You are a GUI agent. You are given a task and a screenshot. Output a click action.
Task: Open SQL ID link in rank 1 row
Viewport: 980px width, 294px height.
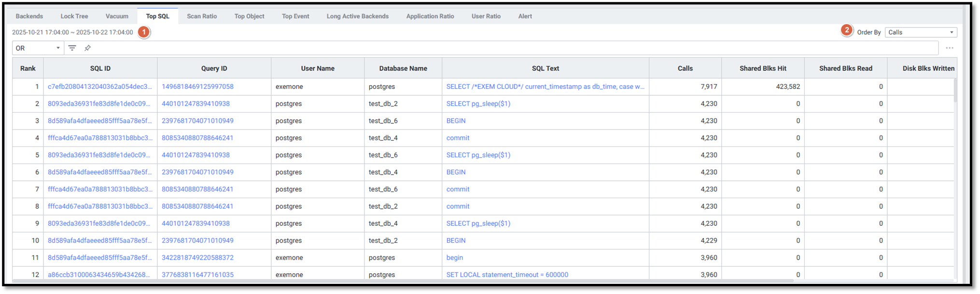(x=99, y=87)
